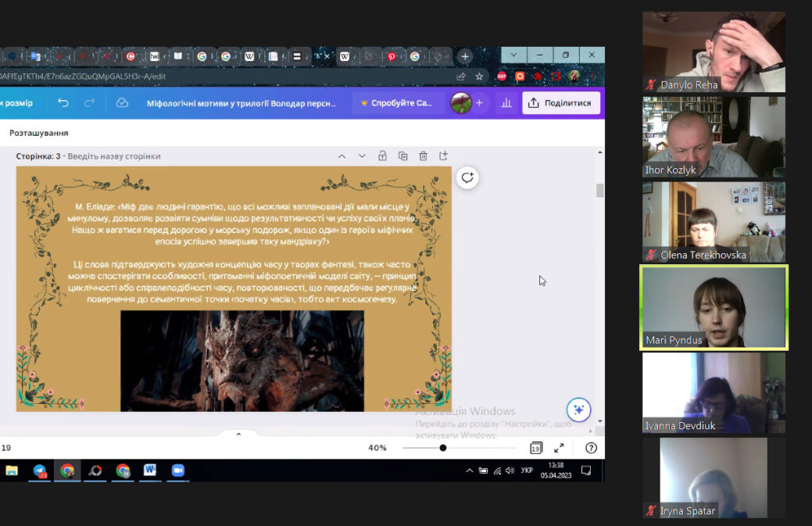Click the Спробуйте Canva Pro button
This screenshot has height=526, width=812.
[396, 102]
